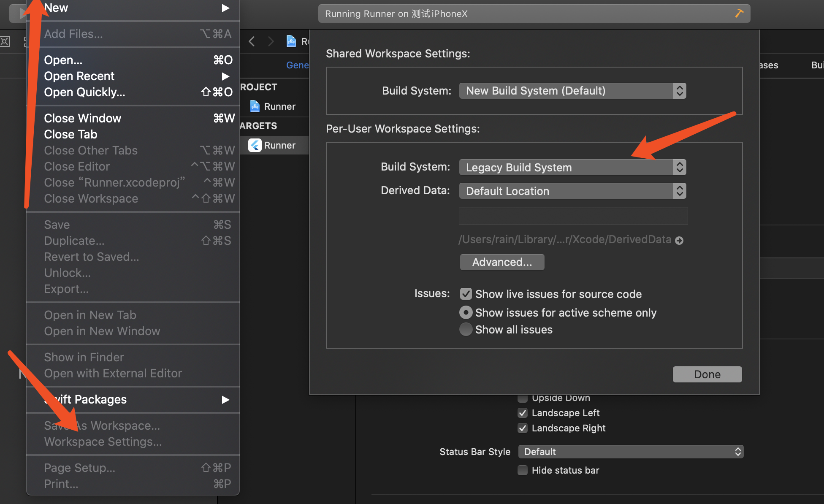
Task: Open Shared Build System dropdown
Action: tap(573, 91)
